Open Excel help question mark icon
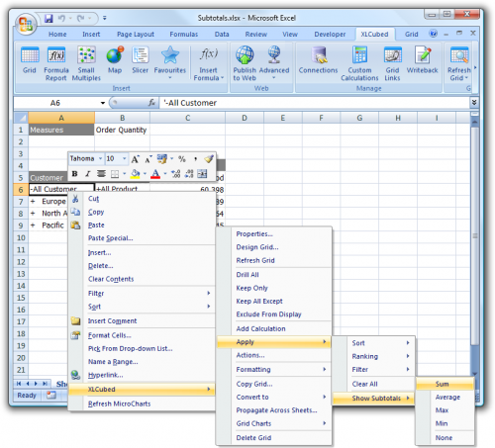This screenshot has height=448, width=495. coord(433,34)
